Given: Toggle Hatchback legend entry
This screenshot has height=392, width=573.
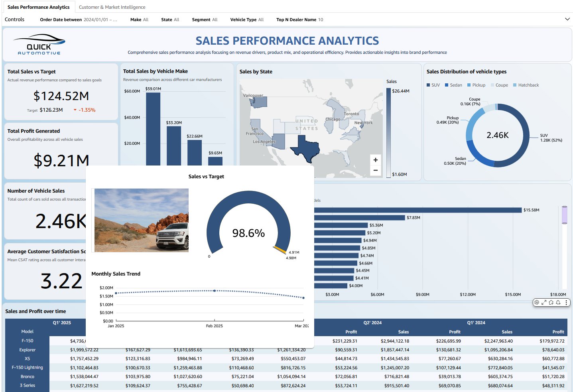Looking at the screenshot, I should tap(526, 85).
